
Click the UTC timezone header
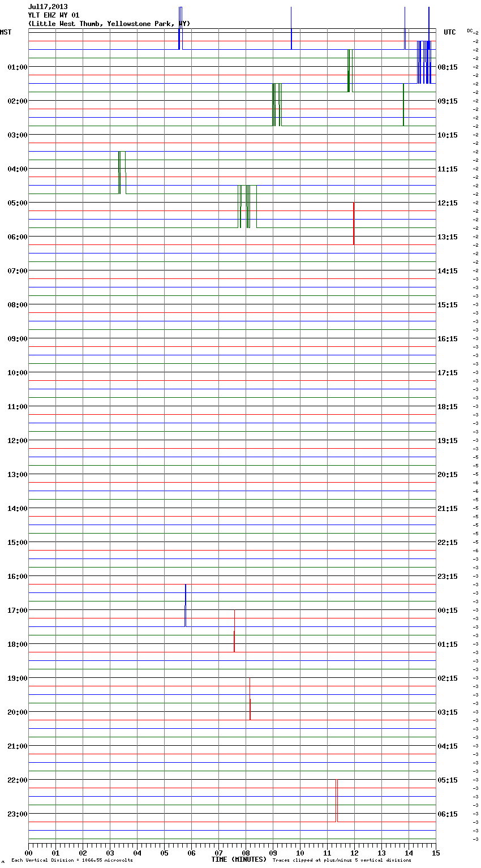pos(450,32)
